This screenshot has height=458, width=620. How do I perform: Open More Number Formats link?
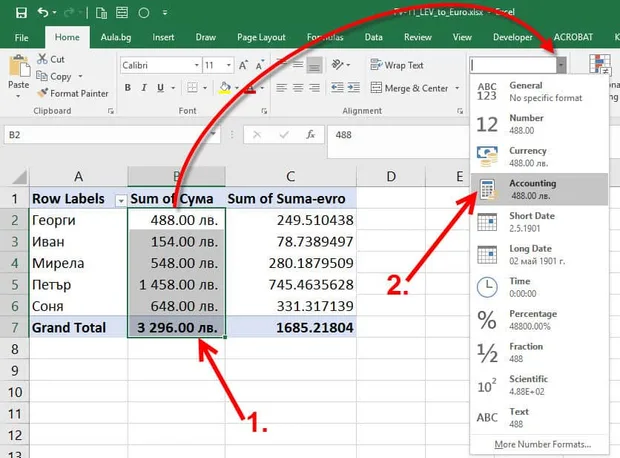542,445
